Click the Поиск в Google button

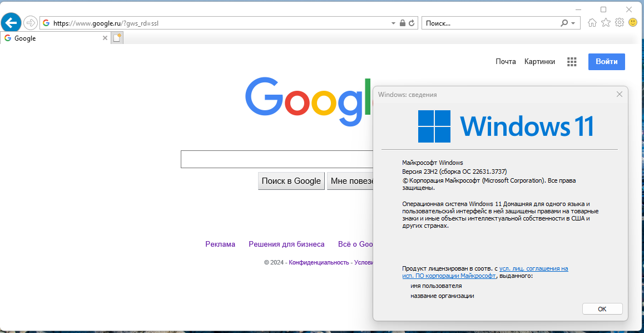(x=291, y=181)
